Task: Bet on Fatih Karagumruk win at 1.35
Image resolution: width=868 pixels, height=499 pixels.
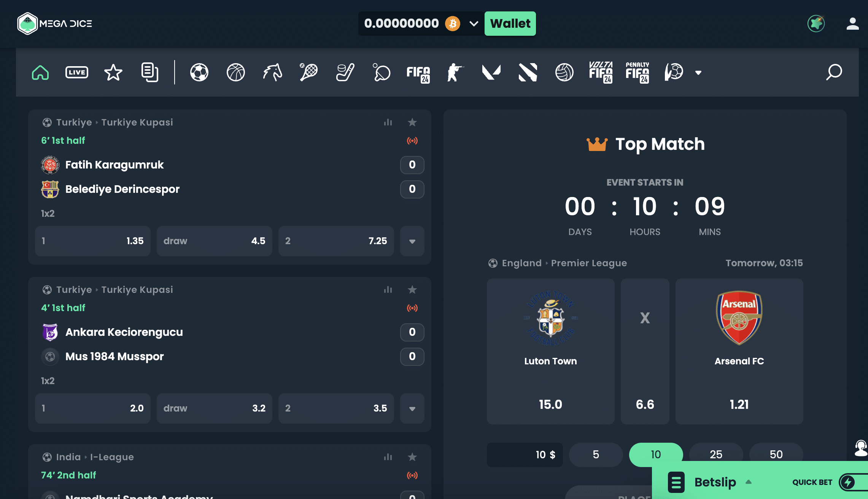Action: (x=93, y=241)
